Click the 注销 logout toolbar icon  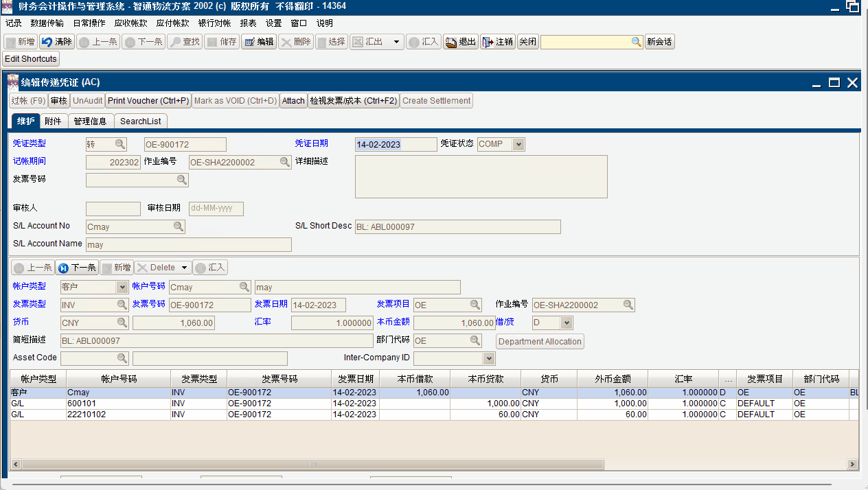click(x=488, y=42)
